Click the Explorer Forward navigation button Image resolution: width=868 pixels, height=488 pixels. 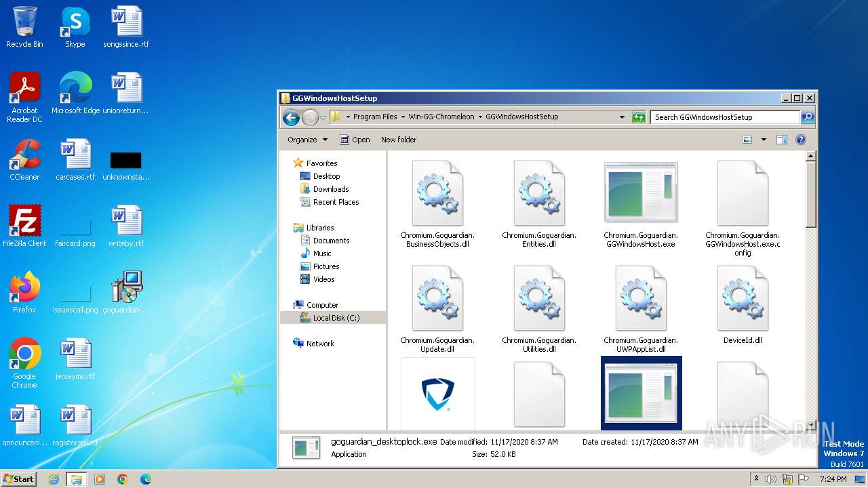coord(310,117)
